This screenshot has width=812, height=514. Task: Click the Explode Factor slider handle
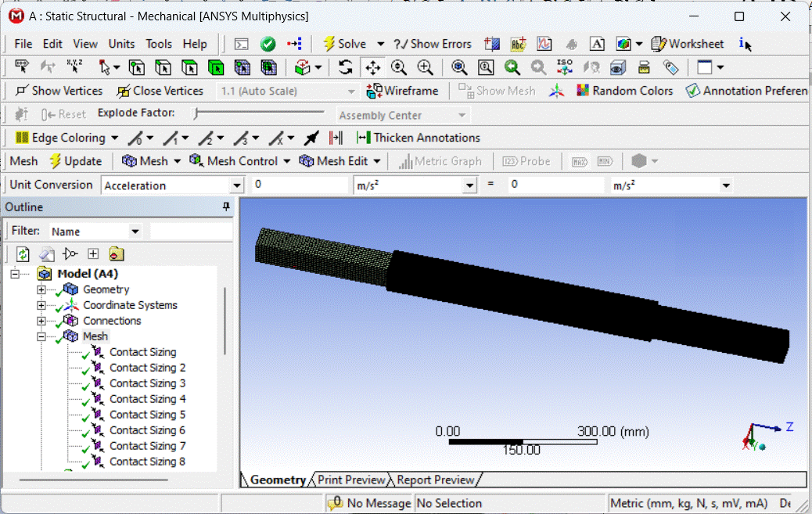196,113
